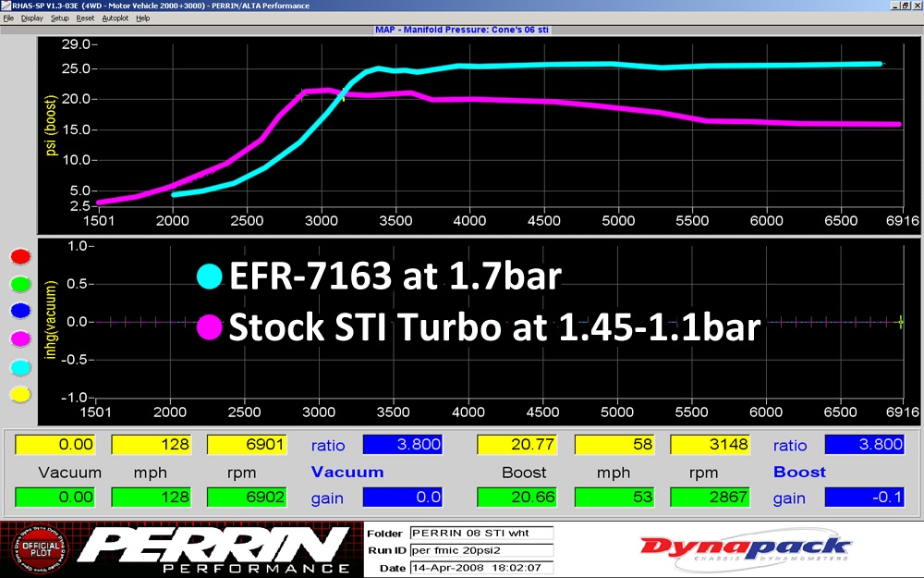
Task: Click the application icon in title bar
Action: 6,6
